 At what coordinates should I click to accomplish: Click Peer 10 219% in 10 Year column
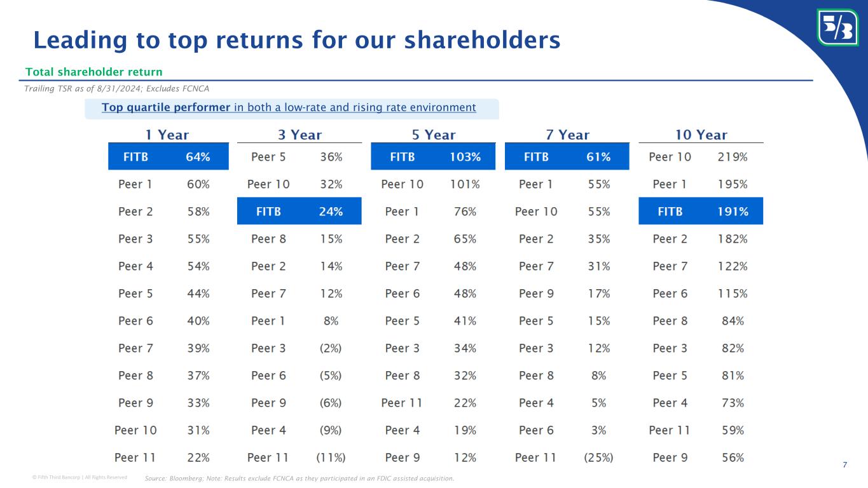coord(700,157)
